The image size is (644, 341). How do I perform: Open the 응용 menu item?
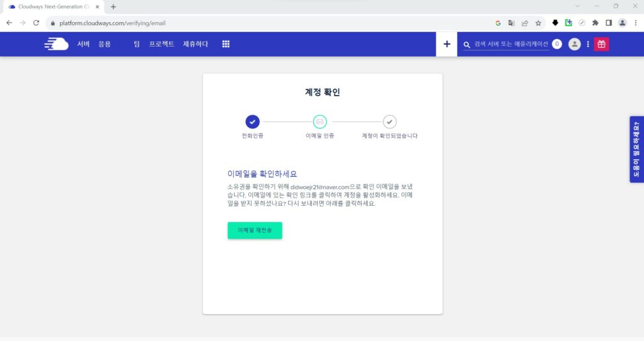pyautogui.click(x=104, y=44)
